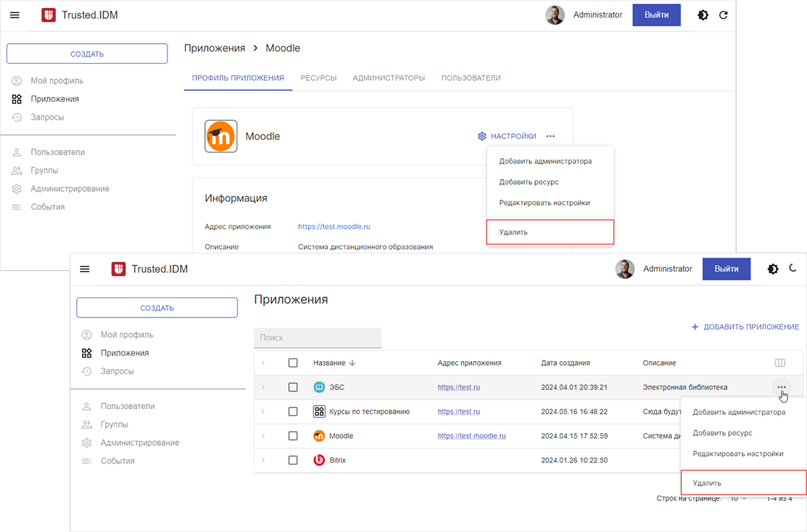807x532 pixels.
Task: Open Настройки gear button for Moodle
Action: point(507,137)
